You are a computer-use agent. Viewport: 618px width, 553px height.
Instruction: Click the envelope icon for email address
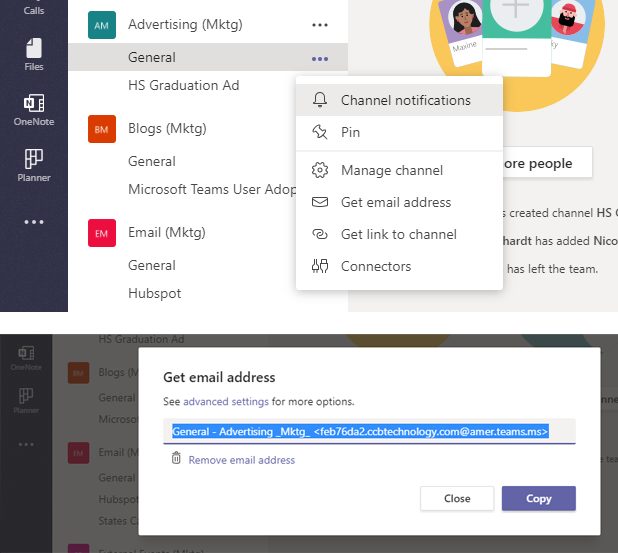pos(320,202)
